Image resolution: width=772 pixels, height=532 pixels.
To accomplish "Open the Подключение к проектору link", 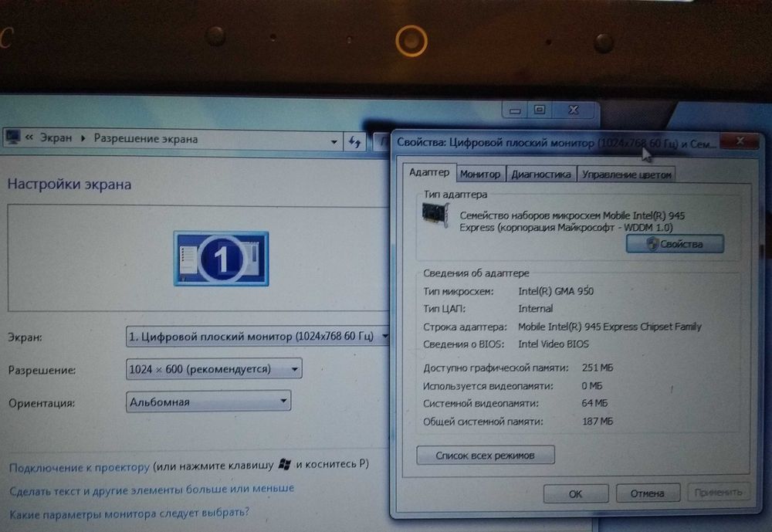I will point(80,467).
